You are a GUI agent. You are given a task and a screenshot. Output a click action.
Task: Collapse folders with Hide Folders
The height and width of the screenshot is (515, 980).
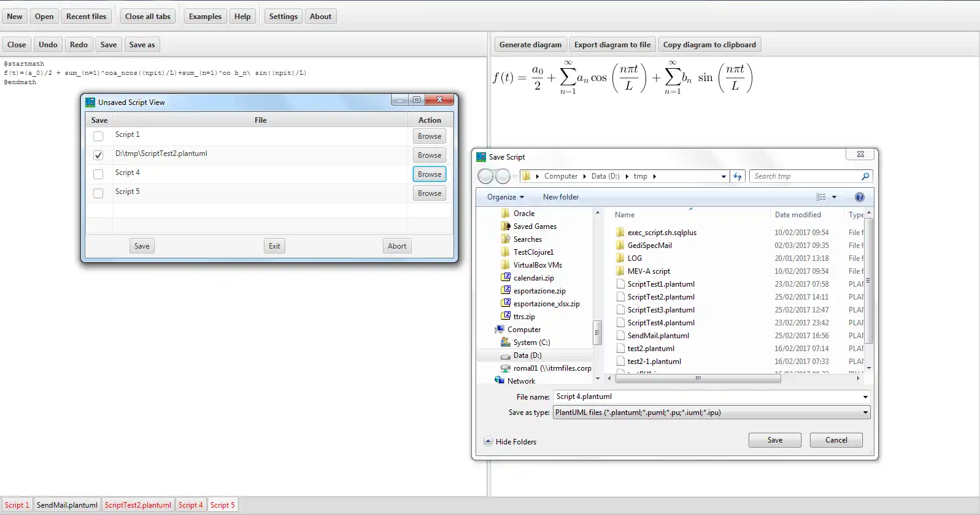[x=510, y=441]
